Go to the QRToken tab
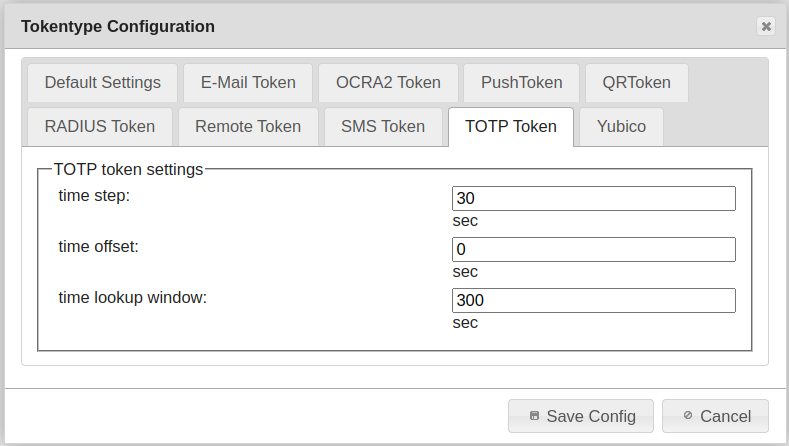 click(x=637, y=82)
